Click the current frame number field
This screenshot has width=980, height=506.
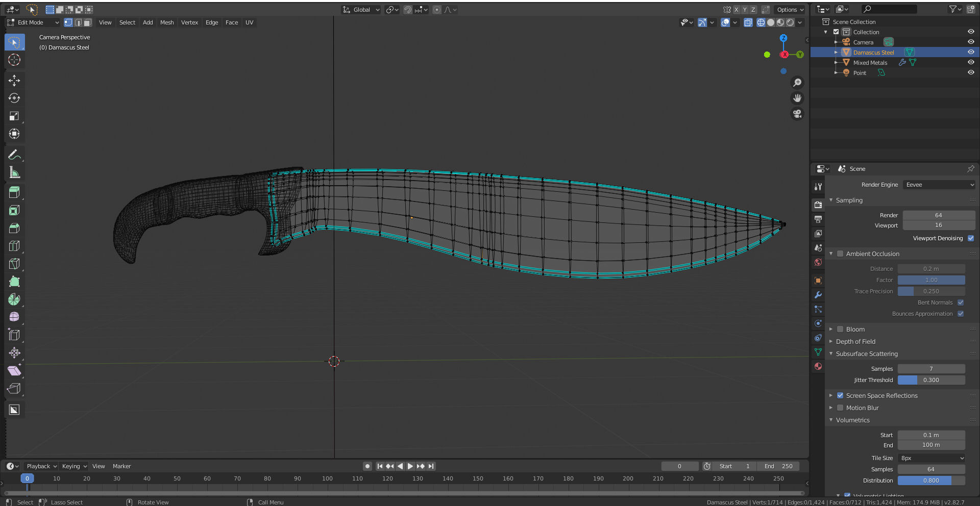pos(679,466)
